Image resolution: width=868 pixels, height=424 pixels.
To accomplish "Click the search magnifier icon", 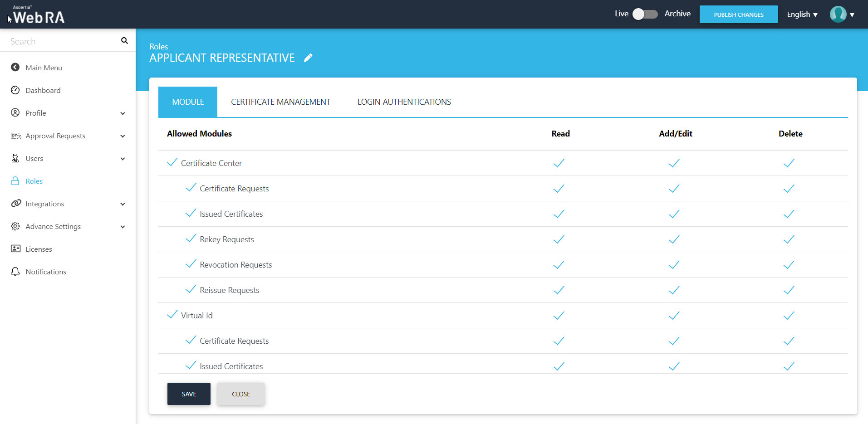I will (124, 41).
